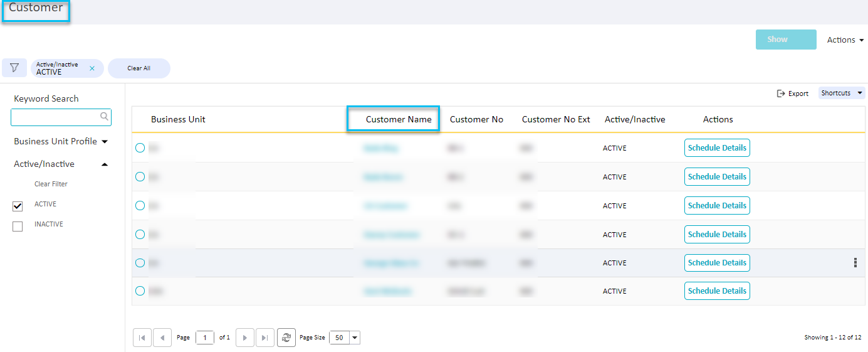Click the refresh grid icon
Viewport: 868px width, 352px height.
click(x=286, y=338)
